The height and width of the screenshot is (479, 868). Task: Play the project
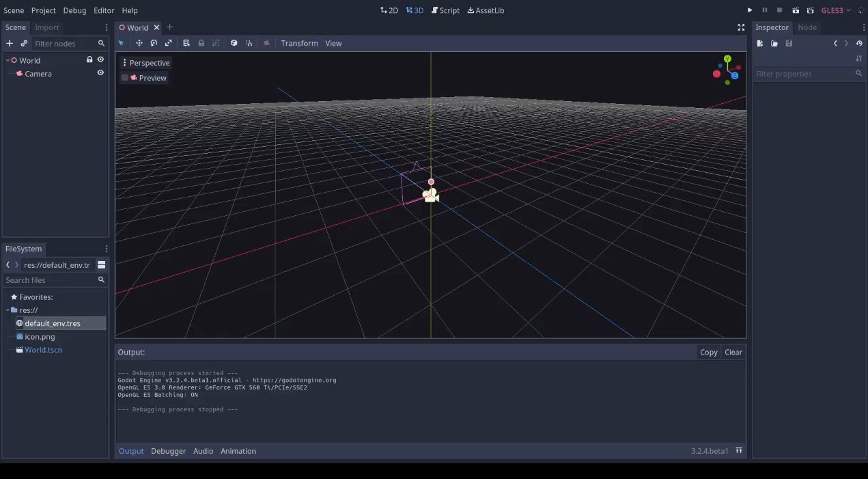tap(750, 10)
